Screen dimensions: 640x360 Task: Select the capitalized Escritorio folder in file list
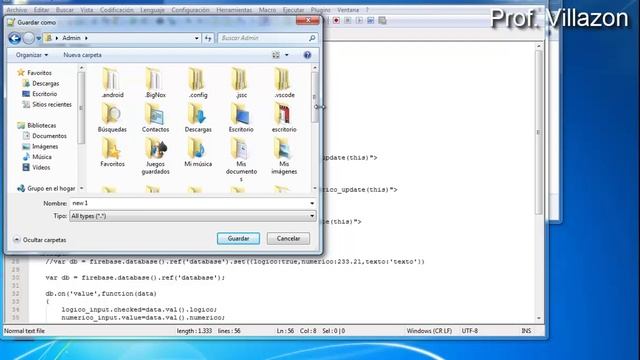tap(241, 118)
